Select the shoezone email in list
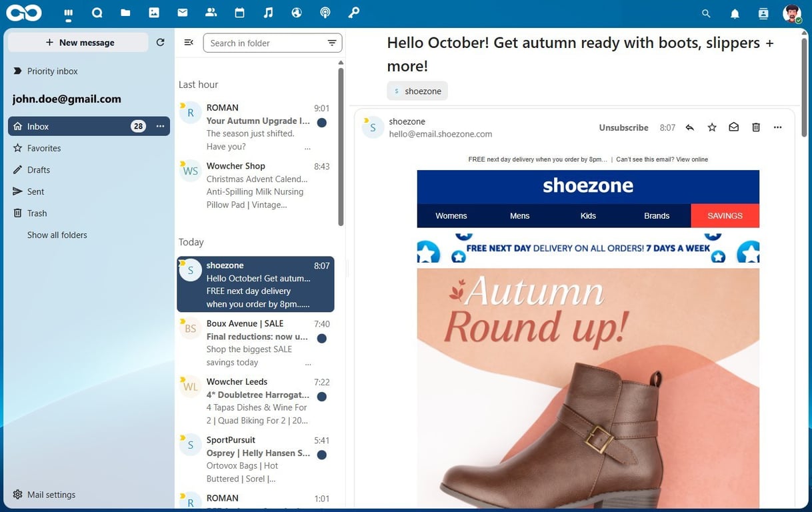812x512 pixels. (x=255, y=284)
